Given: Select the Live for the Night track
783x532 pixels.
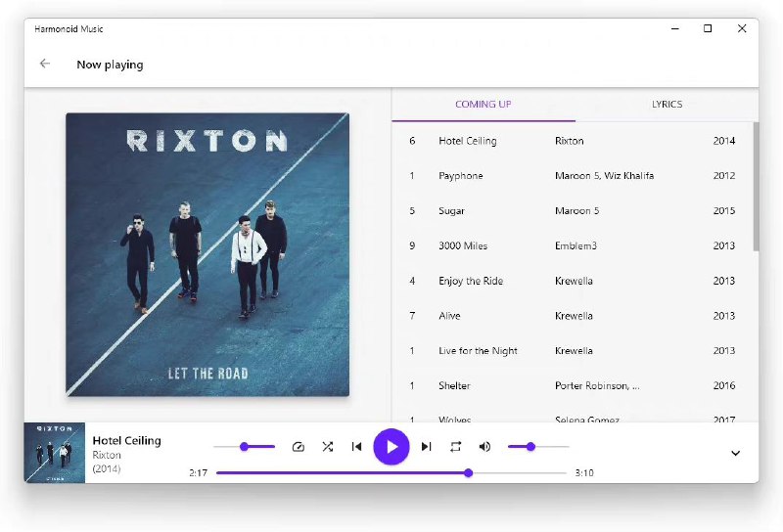Looking at the screenshot, I should (x=573, y=350).
